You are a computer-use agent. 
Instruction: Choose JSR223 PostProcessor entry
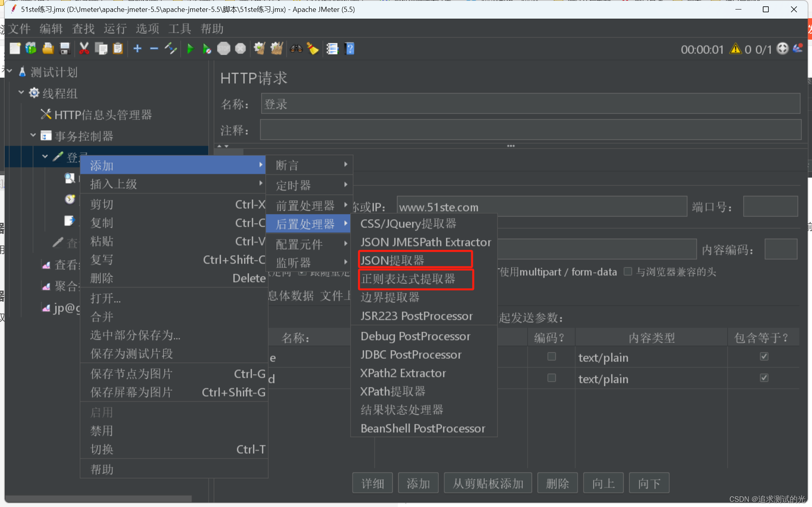tap(424, 316)
